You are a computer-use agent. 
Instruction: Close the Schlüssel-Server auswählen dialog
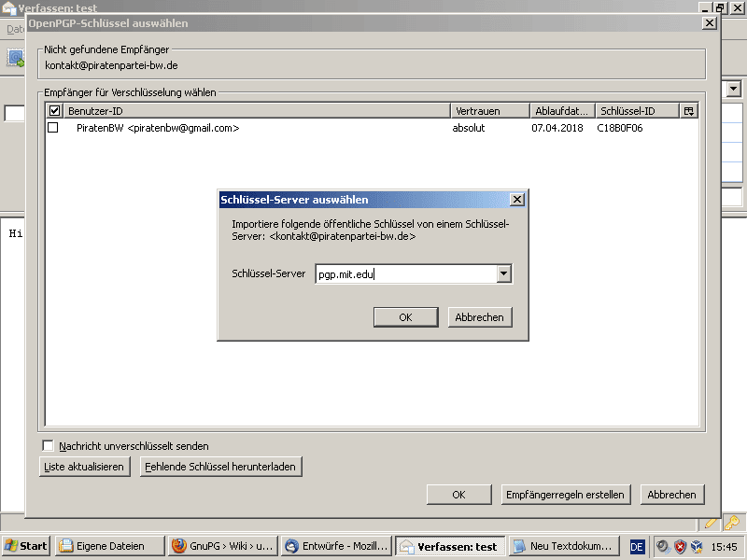point(517,200)
